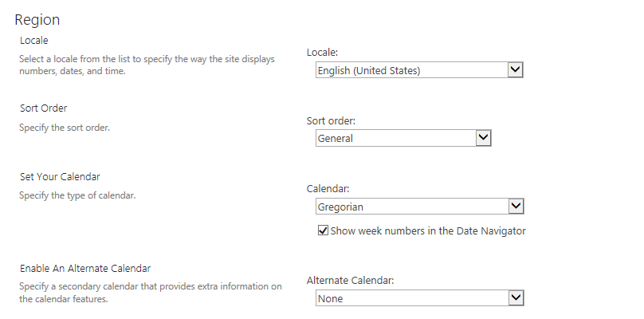Uncheck the Show week numbers checkbox
Image resolution: width=644 pixels, height=319 pixels.
323,231
